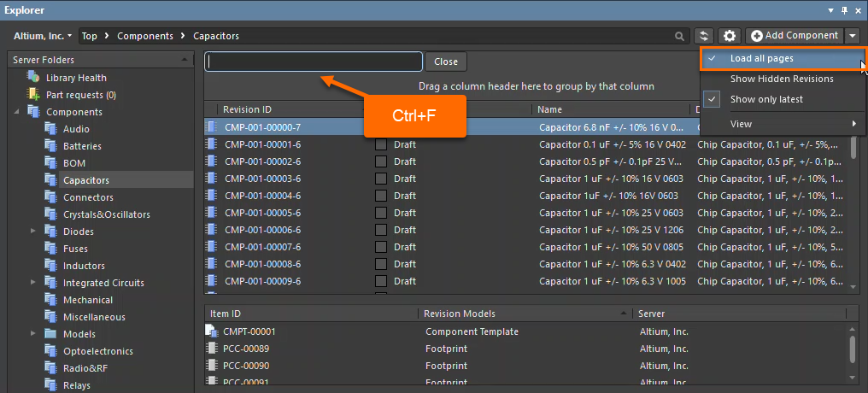Collapse the Components tree node
Viewport: 868px width, 393px height.
tap(16, 112)
